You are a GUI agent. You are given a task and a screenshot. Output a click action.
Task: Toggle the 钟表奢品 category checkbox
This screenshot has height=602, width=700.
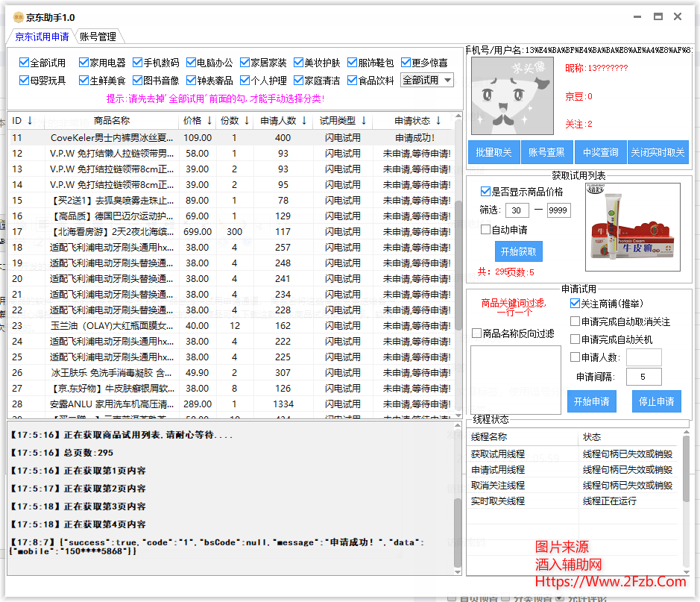191,81
